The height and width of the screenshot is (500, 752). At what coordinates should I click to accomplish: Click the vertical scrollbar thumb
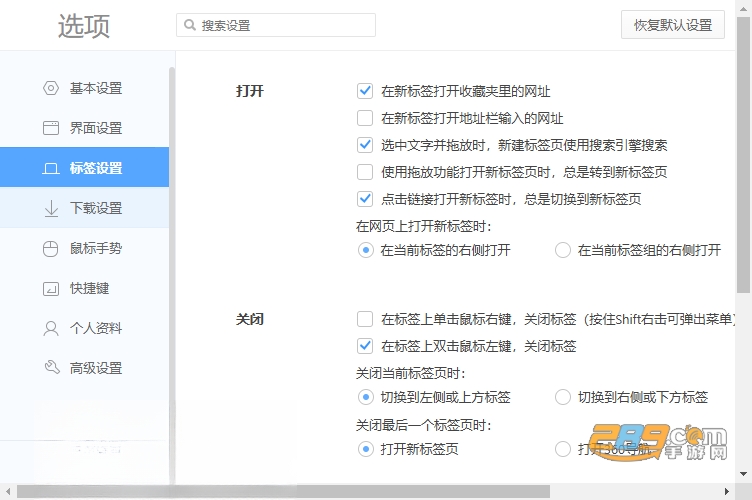(743, 154)
